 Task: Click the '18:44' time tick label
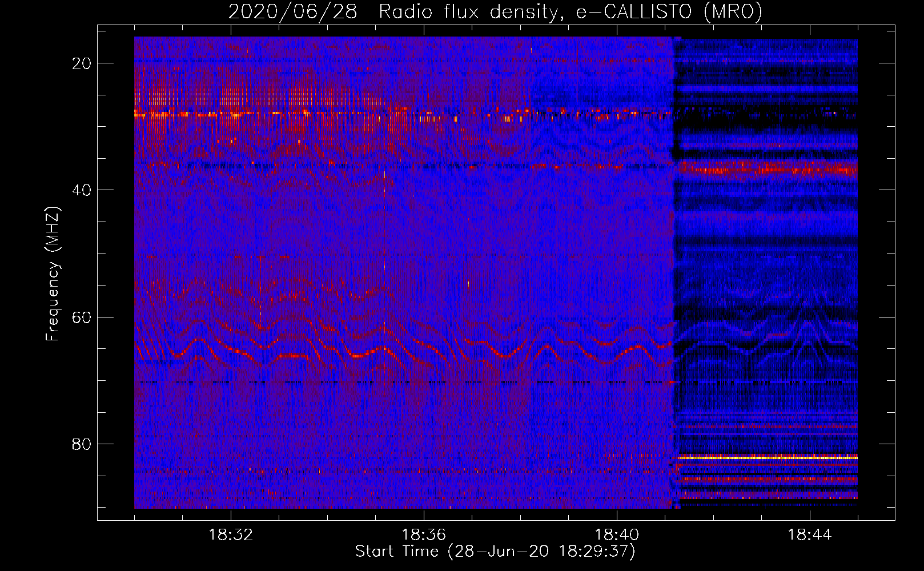(810, 535)
